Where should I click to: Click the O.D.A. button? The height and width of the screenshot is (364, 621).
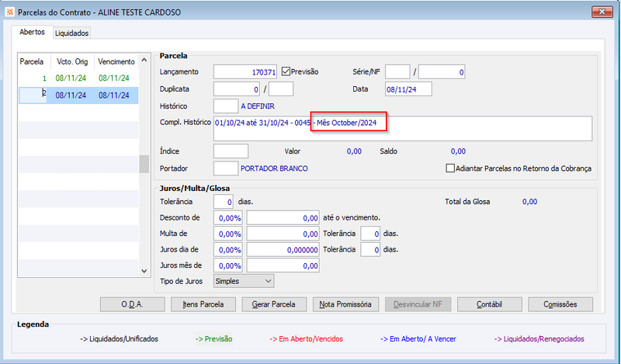pyautogui.click(x=132, y=304)
